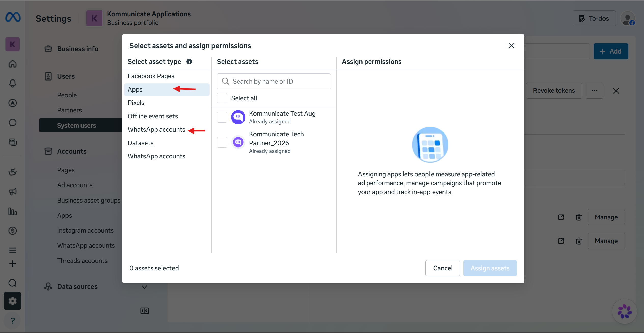Select the Apps asset type in dialog
This screenshot has width=644, height=333.
[167, 89]
